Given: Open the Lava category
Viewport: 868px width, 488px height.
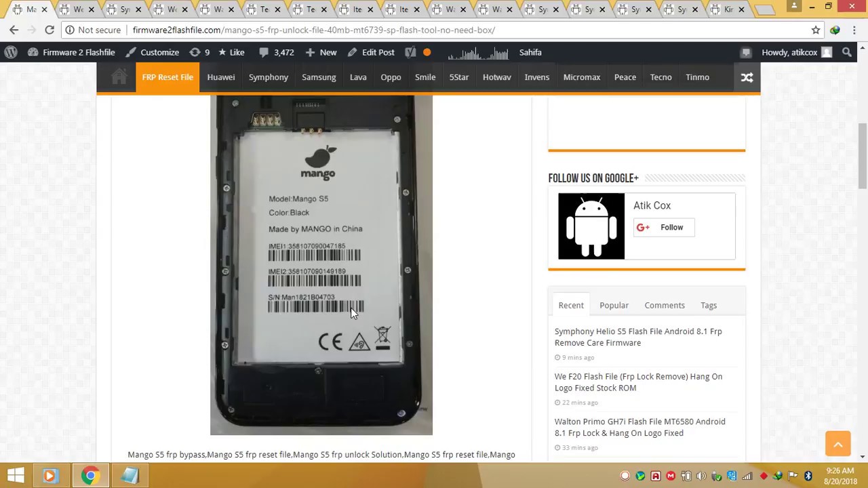Looking at the screenshot, I should (358, 77).
